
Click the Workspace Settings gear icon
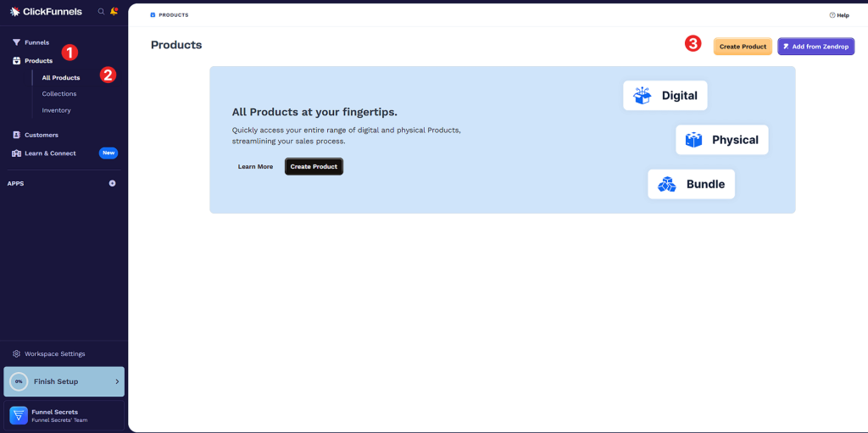(x=17, y=354)
